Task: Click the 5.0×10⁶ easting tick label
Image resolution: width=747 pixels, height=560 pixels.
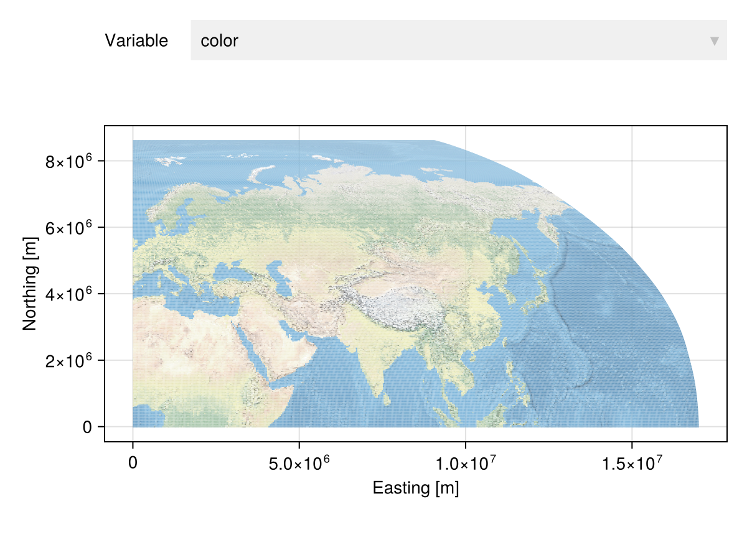Action: click(x=299, y=462)
